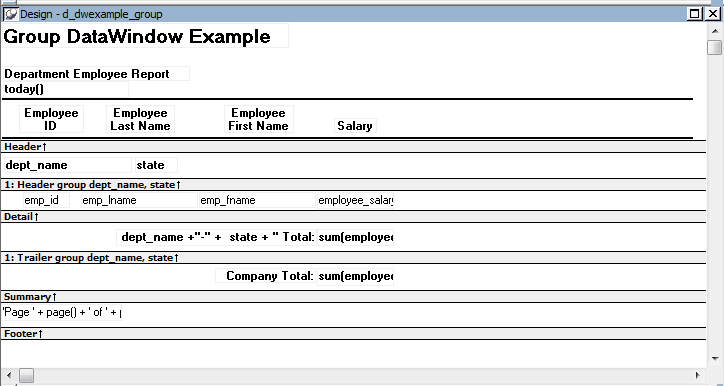The width and height of the screenshot is (724, 386).
Task: Click the Header band bar
Action: point(354,147)
